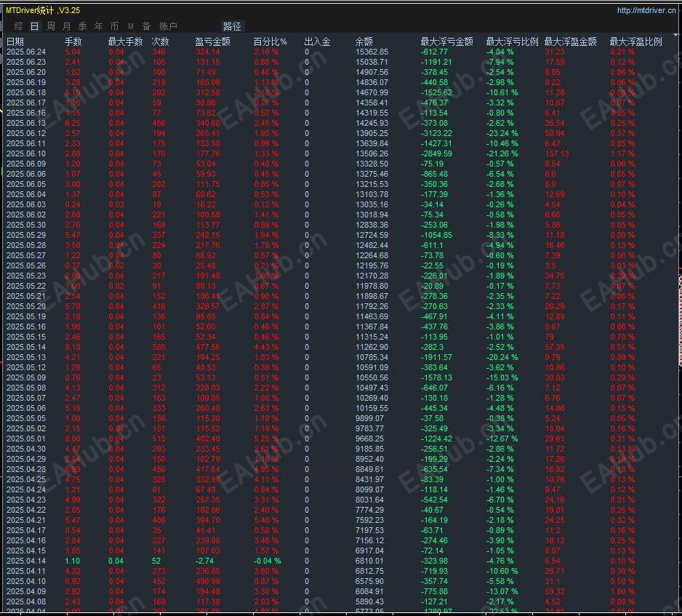The width and height of the screenshot is (682, 616).
Task: Click the 百分比% column header
Action: click(x=270, y=41)
